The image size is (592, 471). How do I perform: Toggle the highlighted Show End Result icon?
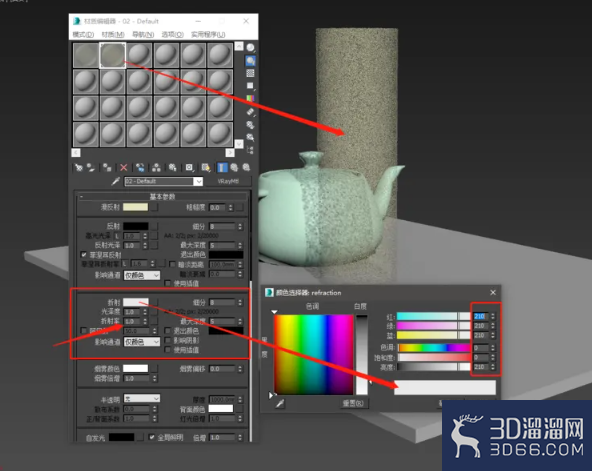click(222, 168)
